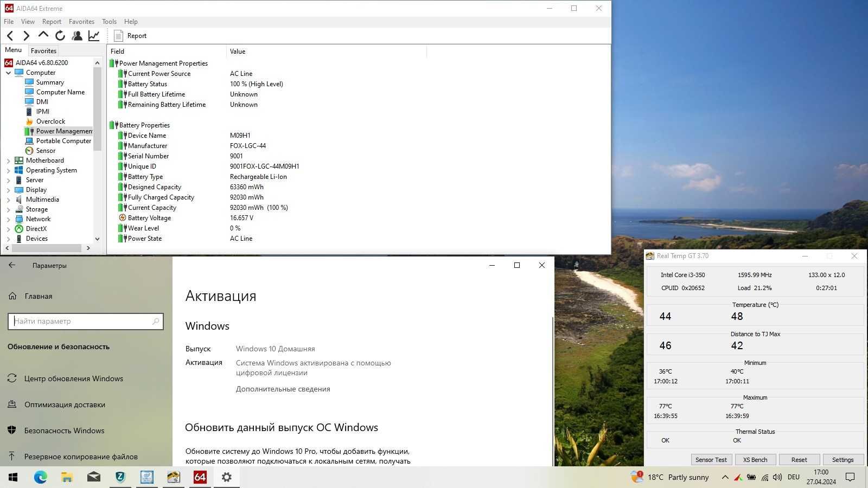Open the AIDA64 user profile icon

pyautogui.click(x=77, y=36)
